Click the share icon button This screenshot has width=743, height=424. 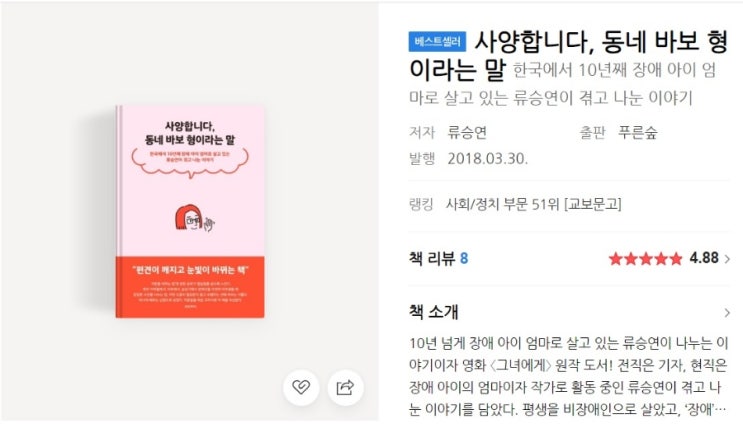tap(345, 387)
